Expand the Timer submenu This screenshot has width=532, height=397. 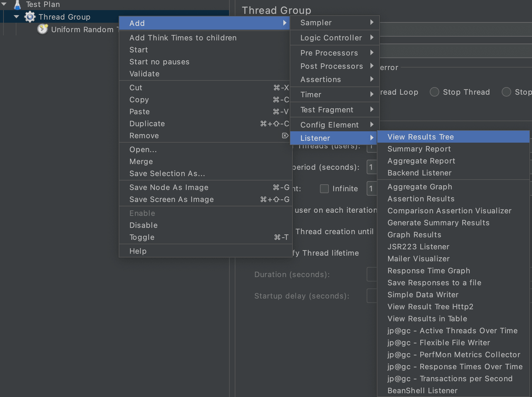[x=311, y=94]
